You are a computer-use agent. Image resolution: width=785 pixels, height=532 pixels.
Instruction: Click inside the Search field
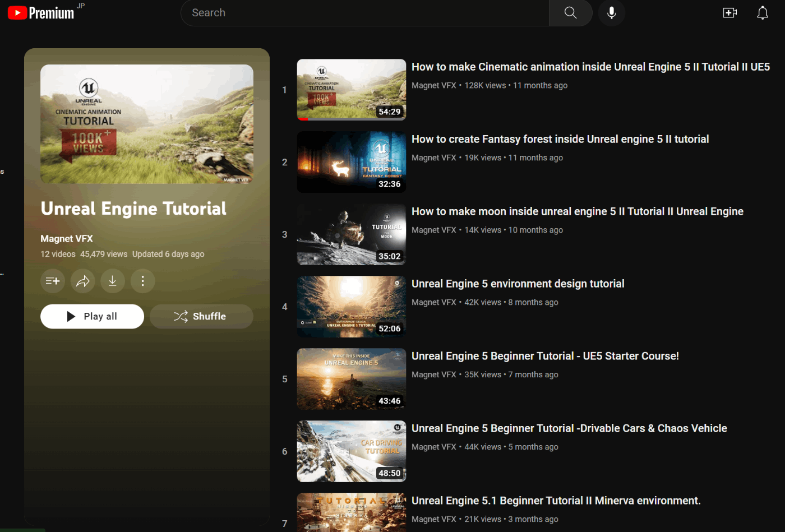click(x=364, y=12)
